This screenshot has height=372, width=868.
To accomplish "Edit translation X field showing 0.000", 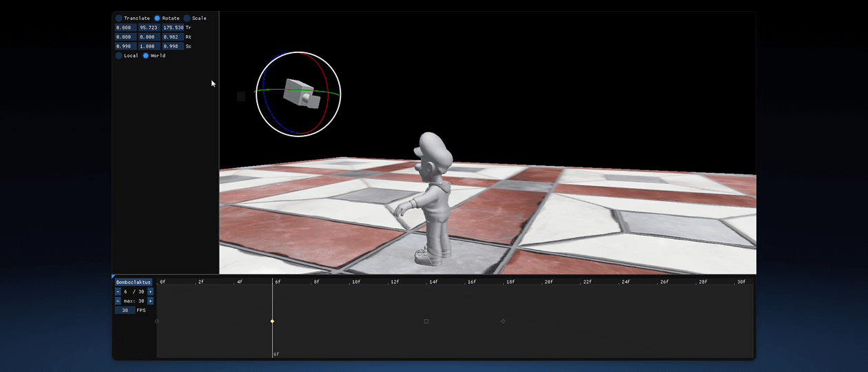I will [x=126, y=28].
